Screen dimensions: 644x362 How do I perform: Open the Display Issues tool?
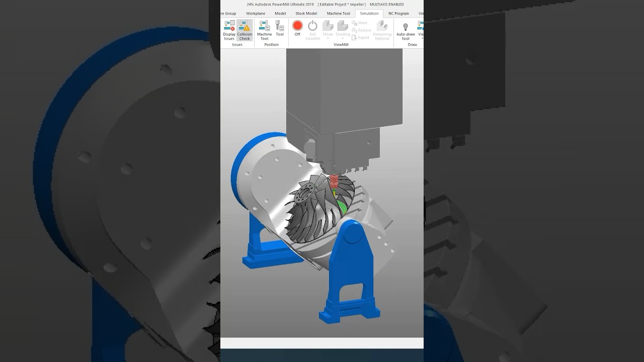point(229,30)
